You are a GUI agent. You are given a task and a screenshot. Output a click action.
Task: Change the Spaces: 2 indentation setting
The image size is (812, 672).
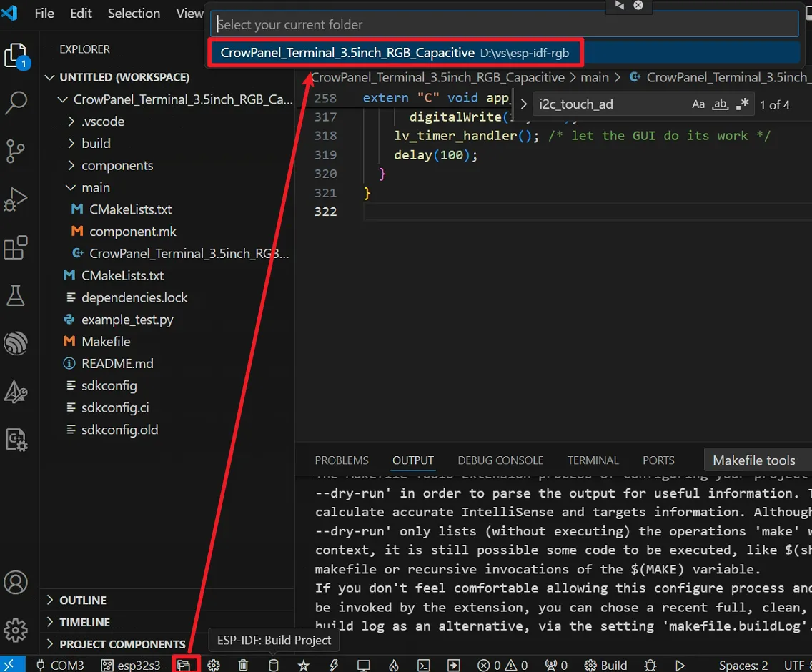(x=743, y=665)
